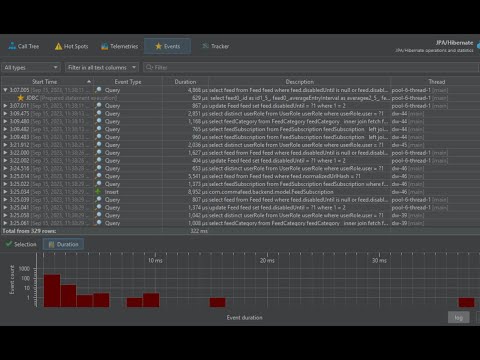Image resolution: width=480 pixels, height=360 pixels.
Task: Open the All types dropdown
Action: 31,68
